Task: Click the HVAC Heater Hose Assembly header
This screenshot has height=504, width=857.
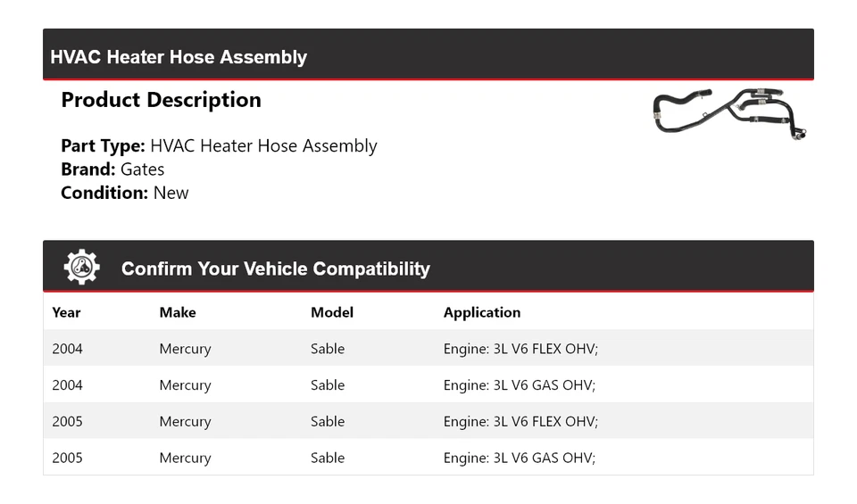Action: tap(179, 57)
